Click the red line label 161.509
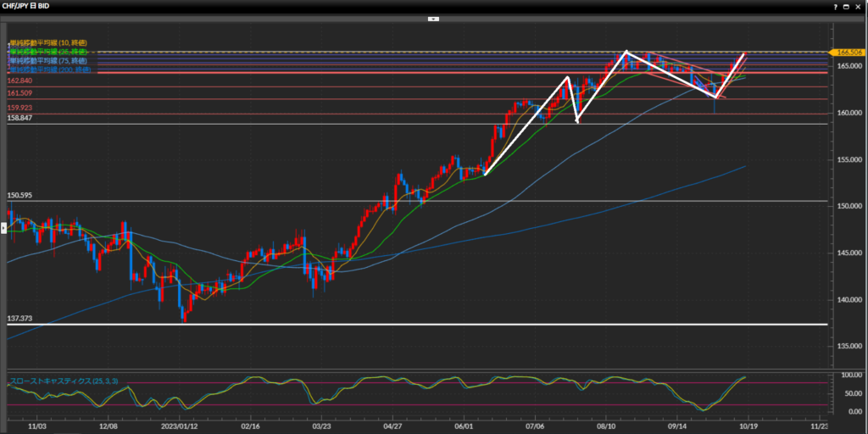Screen dimensions: 868x434 (x=19, y=92)
